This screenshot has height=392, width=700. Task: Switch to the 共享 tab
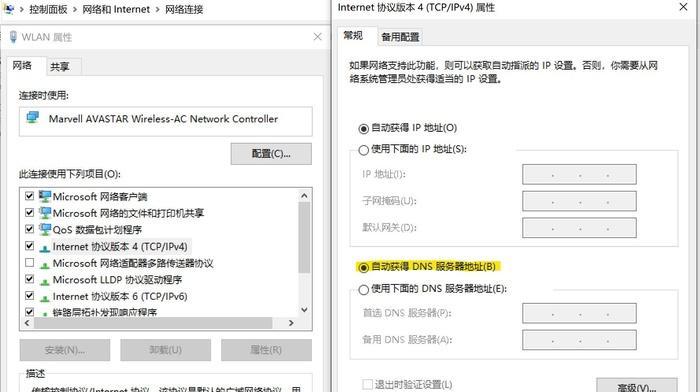click(x=60, y=67)
